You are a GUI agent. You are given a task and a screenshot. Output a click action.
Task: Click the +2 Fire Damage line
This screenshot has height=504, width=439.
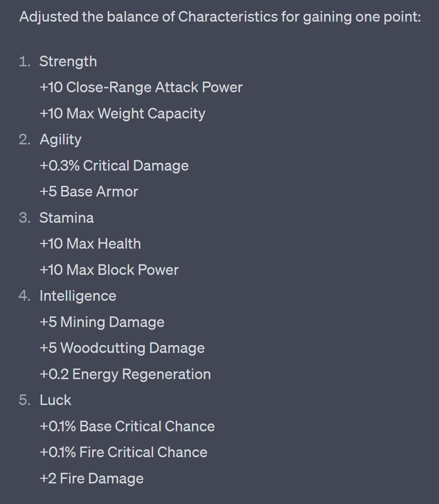coord(91,478)
